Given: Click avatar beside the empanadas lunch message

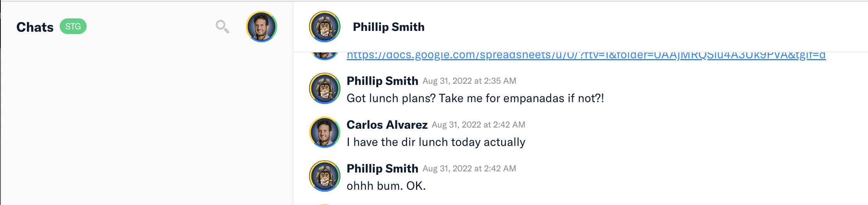Looking at the screenshot, I should point(325,88).
